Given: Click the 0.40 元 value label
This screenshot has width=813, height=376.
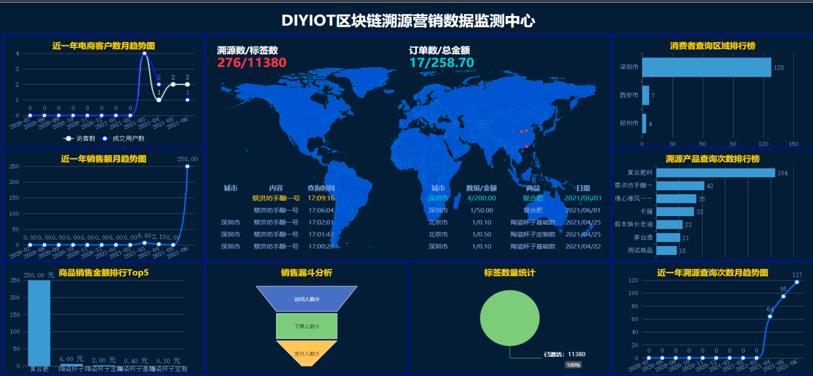Looking at the screenshot, I should 136,360.
